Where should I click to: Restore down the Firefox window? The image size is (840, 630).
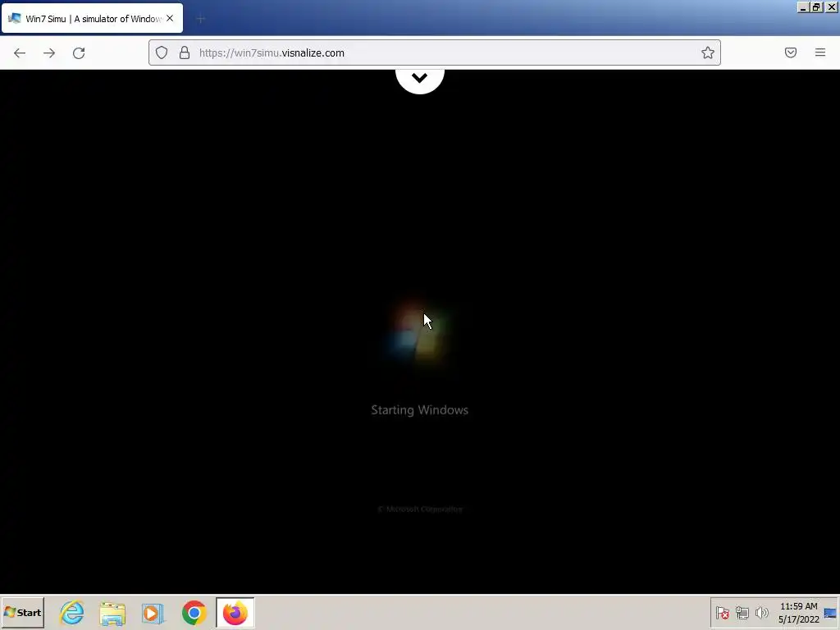click(x=816, y=7)
